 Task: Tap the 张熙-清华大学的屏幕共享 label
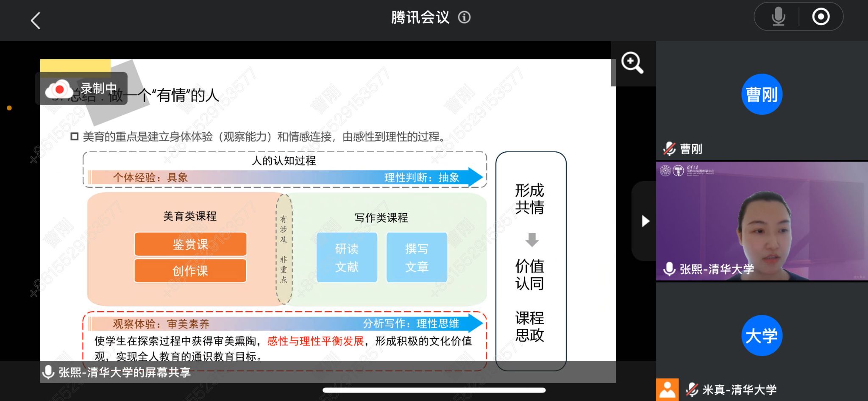coord(125,372)
